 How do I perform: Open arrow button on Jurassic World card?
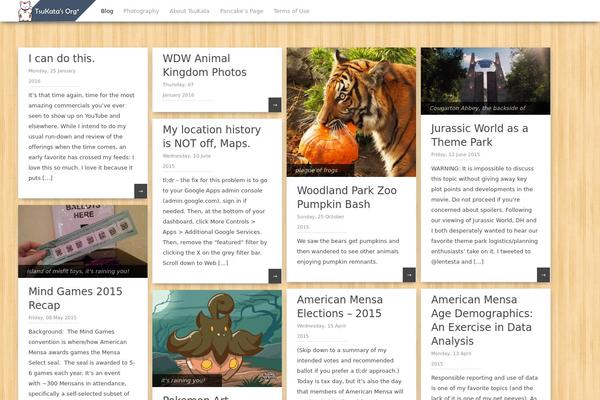[543, 275]
